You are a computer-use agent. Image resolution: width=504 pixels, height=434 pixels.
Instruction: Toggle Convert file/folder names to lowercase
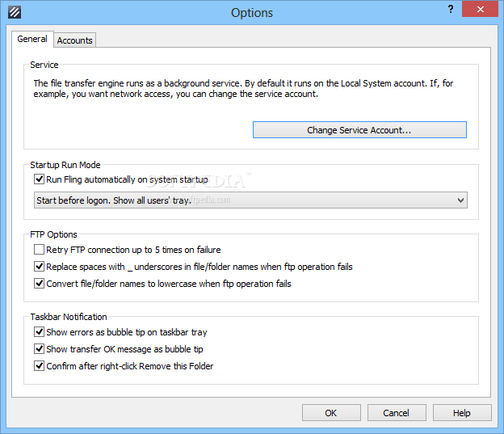[40, 284]
